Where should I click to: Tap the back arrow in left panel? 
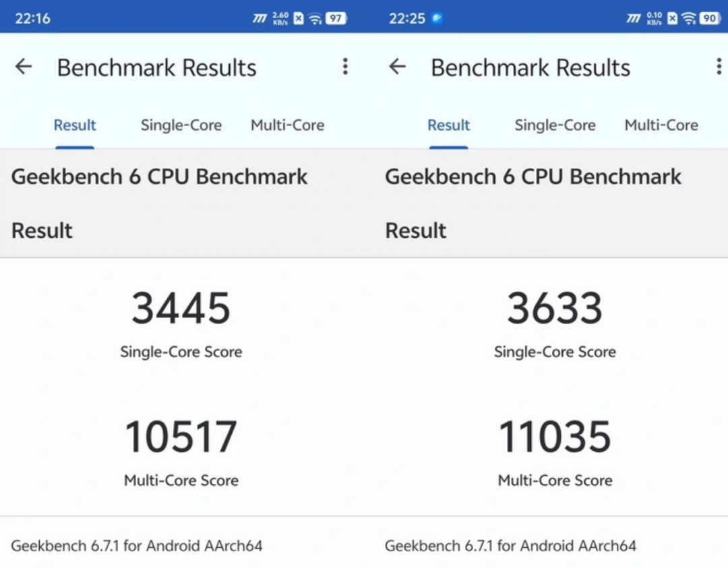pyautogui.click(x=23, y=67)
